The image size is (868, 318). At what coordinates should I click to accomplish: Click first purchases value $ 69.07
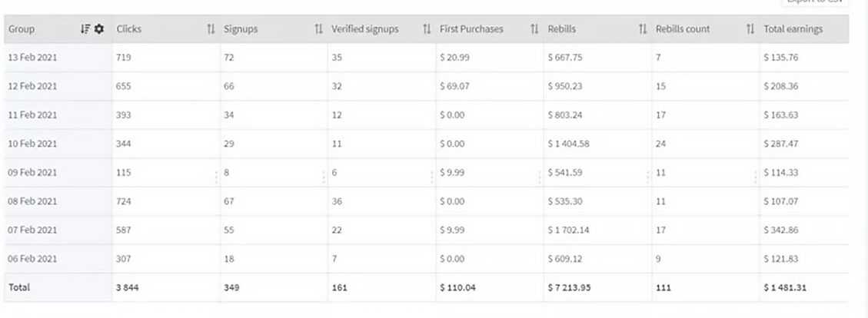click(454, 86)
